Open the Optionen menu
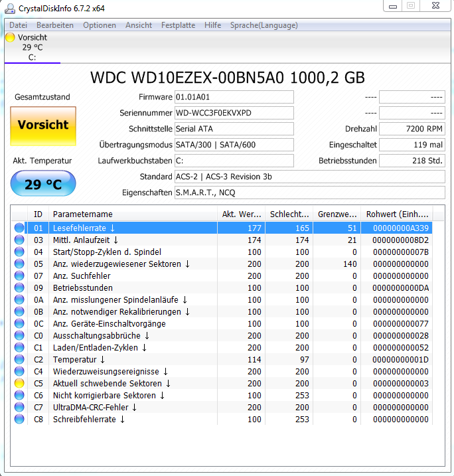The image size is (454, 476). [100, 25]
